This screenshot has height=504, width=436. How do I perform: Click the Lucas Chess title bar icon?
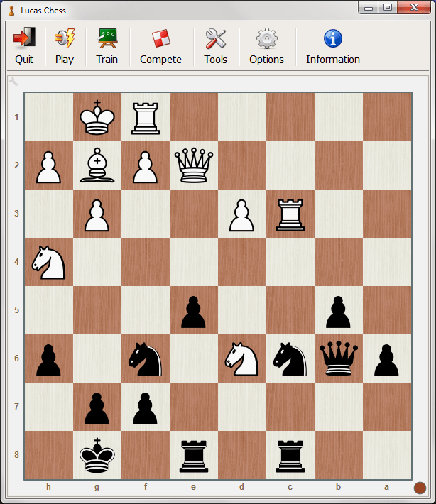pyautogui.click(x=11, y=11)
